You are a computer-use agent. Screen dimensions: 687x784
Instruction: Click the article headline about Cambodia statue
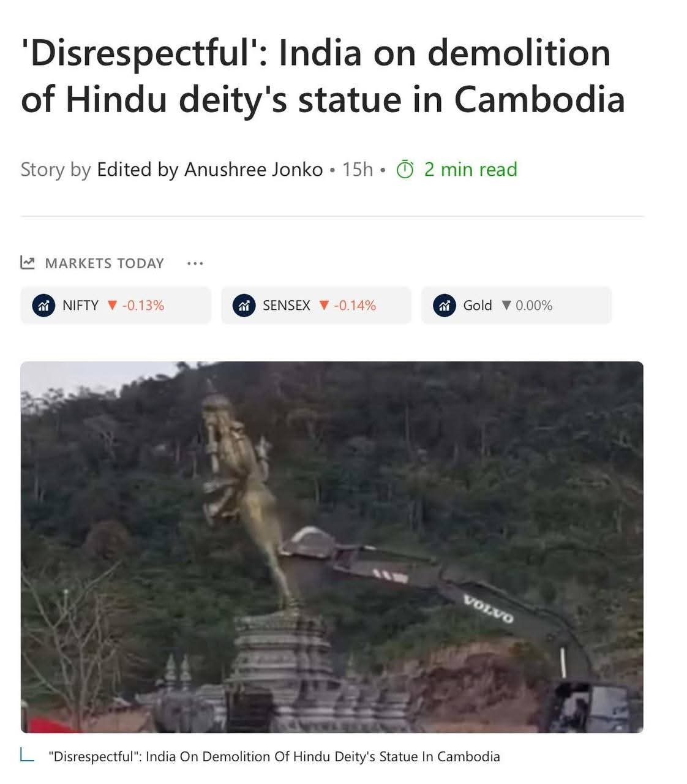coord(323,76)
